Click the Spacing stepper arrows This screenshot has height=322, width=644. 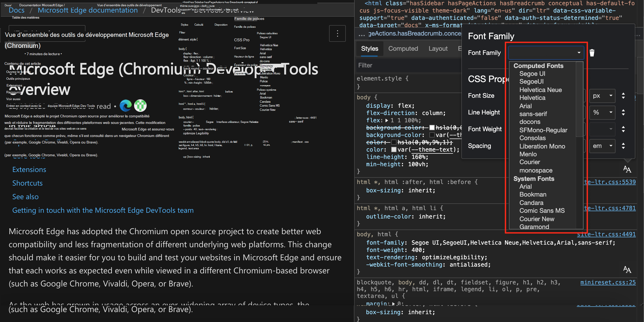tap(623, 146)
